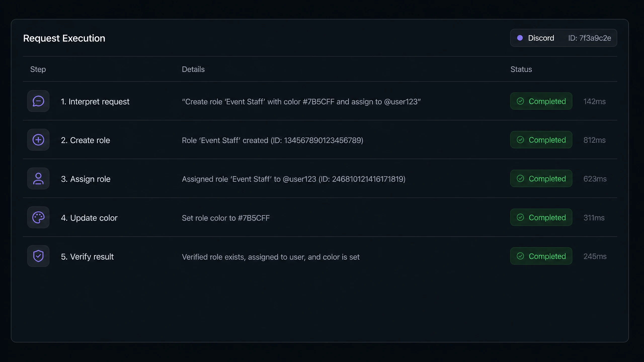
Task: Click the Completed badge for Assign role
Action: point(541,178)
